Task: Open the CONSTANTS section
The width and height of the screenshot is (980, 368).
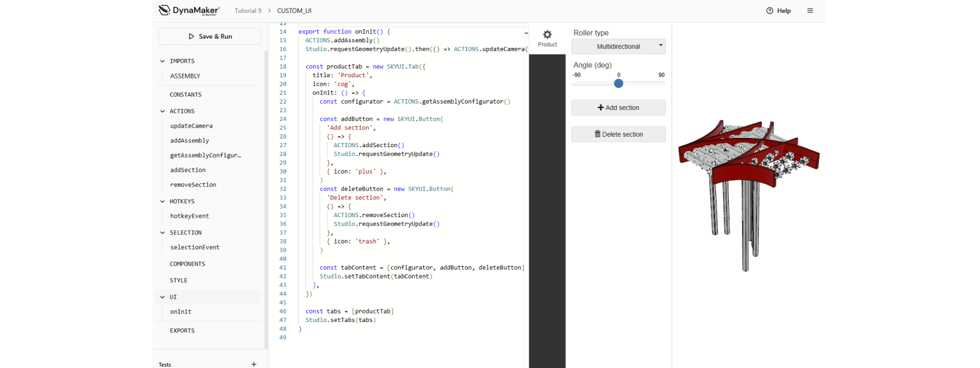Action: click(x=186, y=95)
